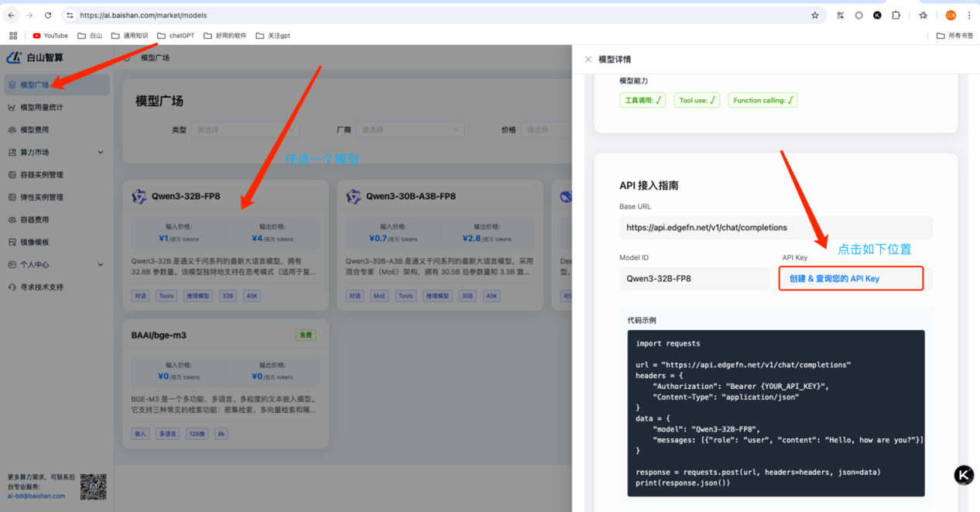Open the 类型 filter dropdown
The width and height of the screenshot is (980, 512).
tap(245, 130)
